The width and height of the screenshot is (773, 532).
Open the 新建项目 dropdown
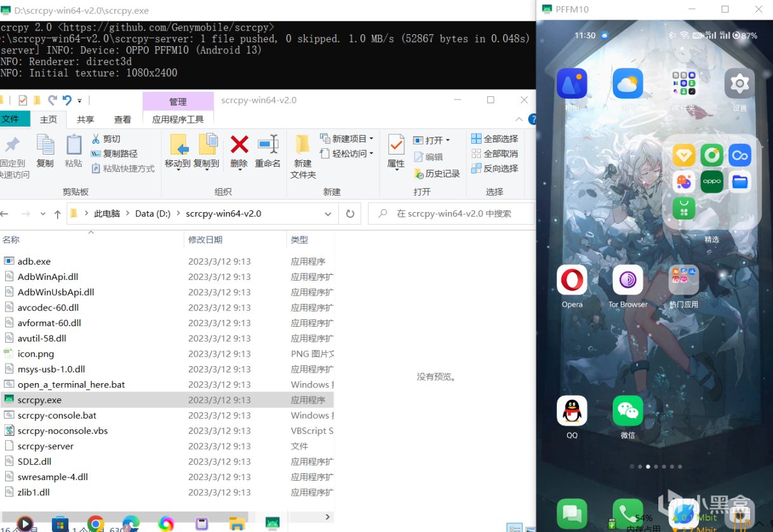pyautogui.click(x=347, y=139)
